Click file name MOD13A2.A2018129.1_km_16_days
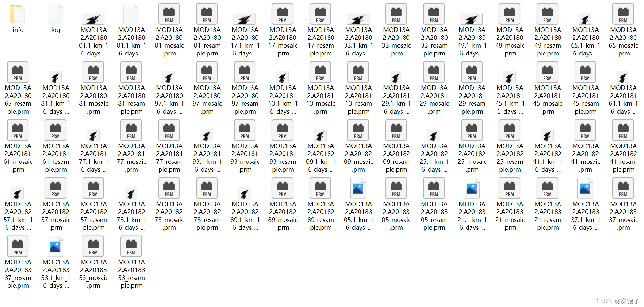Image resolution: width=644 pixels, height=307 pixels. 396,100
